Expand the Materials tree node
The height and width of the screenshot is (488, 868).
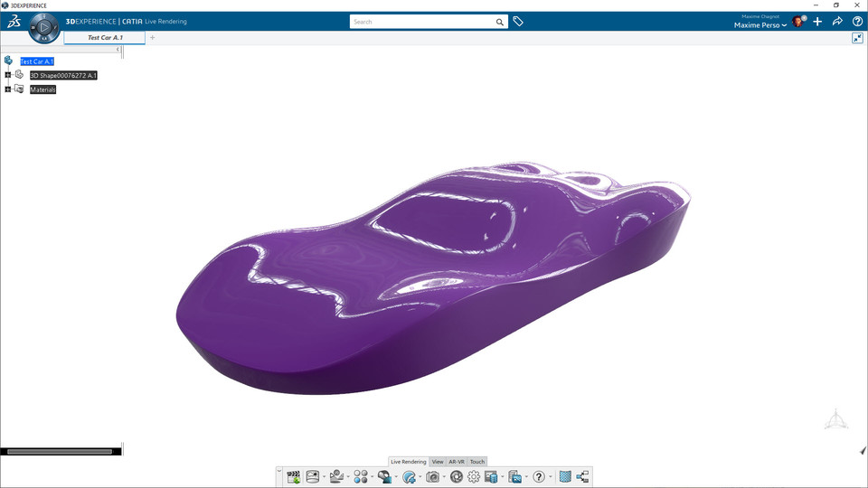pos(8,89)
